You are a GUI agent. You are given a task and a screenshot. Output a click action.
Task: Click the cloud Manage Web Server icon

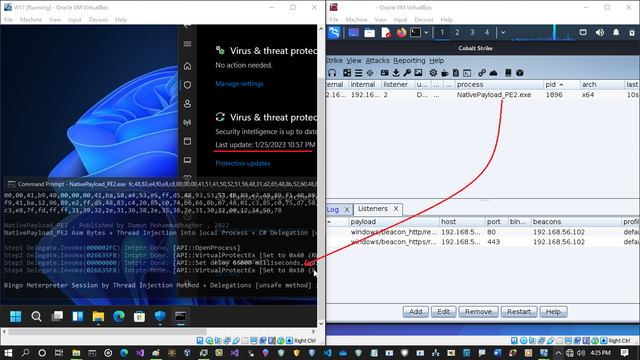pos(493,73)
